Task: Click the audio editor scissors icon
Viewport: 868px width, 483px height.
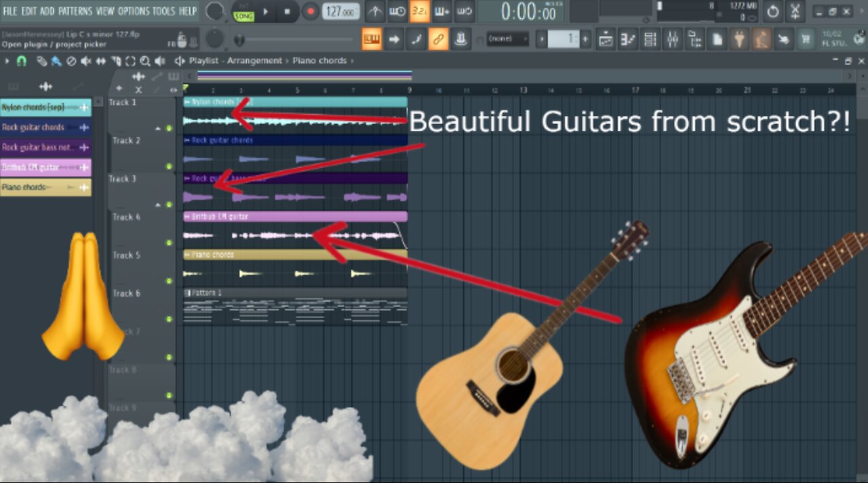Action: point(795,12)
